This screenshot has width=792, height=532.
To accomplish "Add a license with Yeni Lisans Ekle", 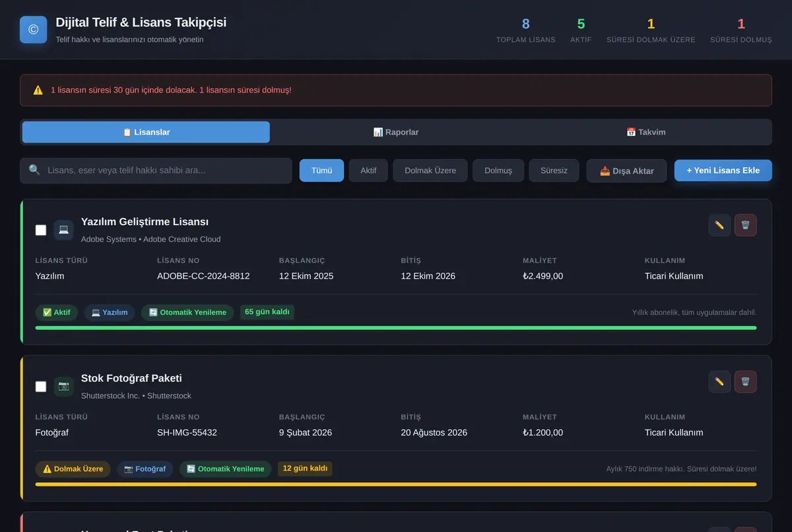I will click(x=723, y=170).
